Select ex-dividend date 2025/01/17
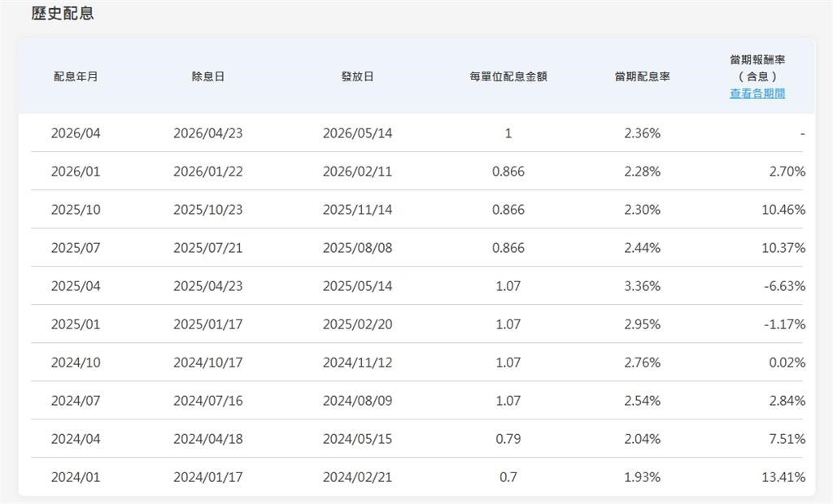Screen dimensions: 833x504 (x=207, y=324)
